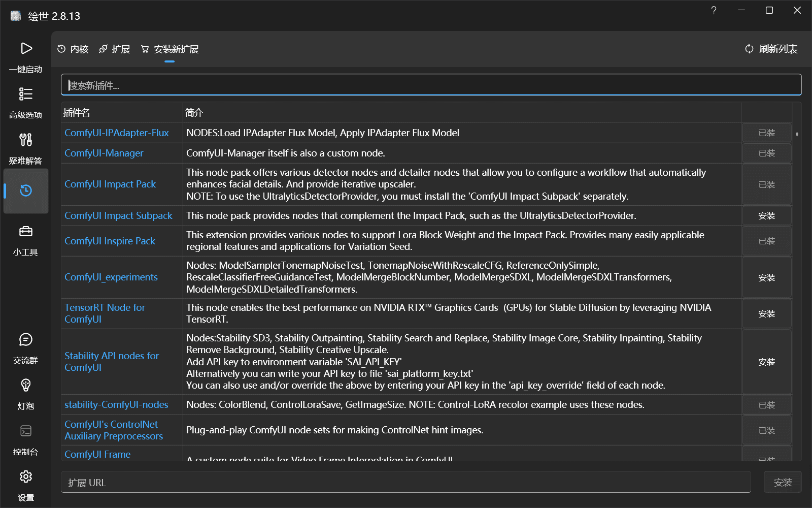
Task: Click the 绘世 app logo icon
Action: pyautogui.click(x=16, y=16)
